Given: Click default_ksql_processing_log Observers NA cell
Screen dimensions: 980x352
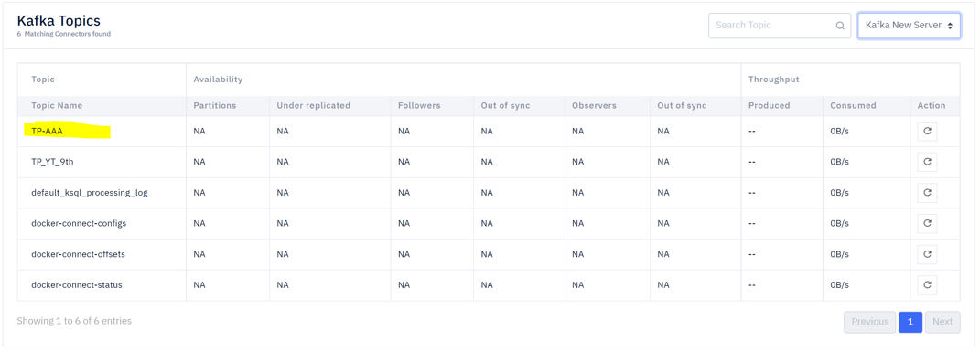Looking at the screenshot, I should (577, 193).
